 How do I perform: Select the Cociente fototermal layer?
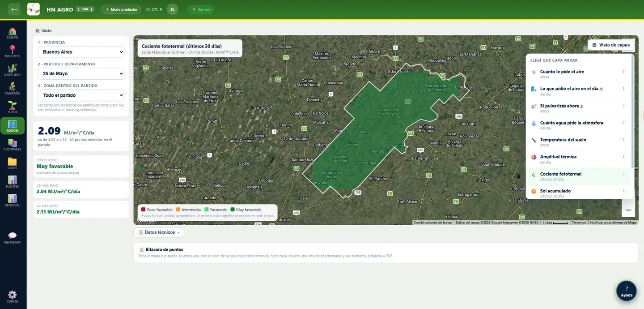point(579,176)
